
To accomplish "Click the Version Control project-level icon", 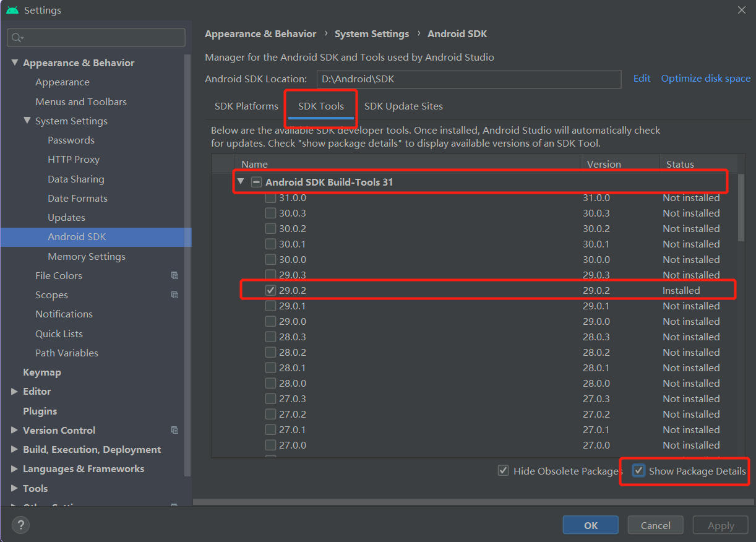I will [x=174, y=431].
